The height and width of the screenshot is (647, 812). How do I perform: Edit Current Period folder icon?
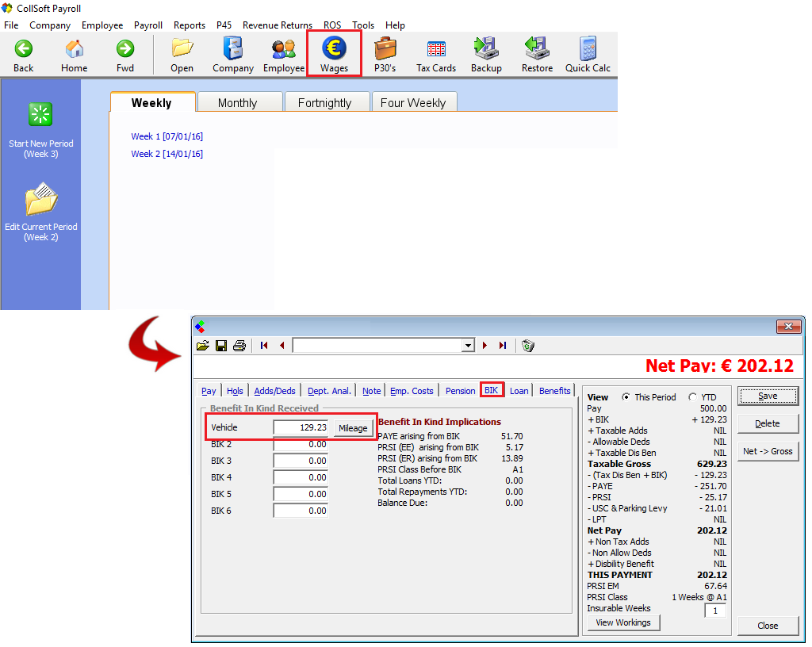pos(40,200)
